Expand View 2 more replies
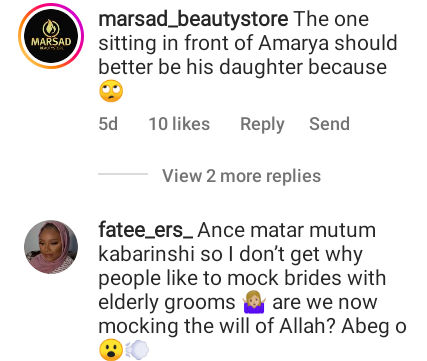Screen dimensions: 427x361 241,176
